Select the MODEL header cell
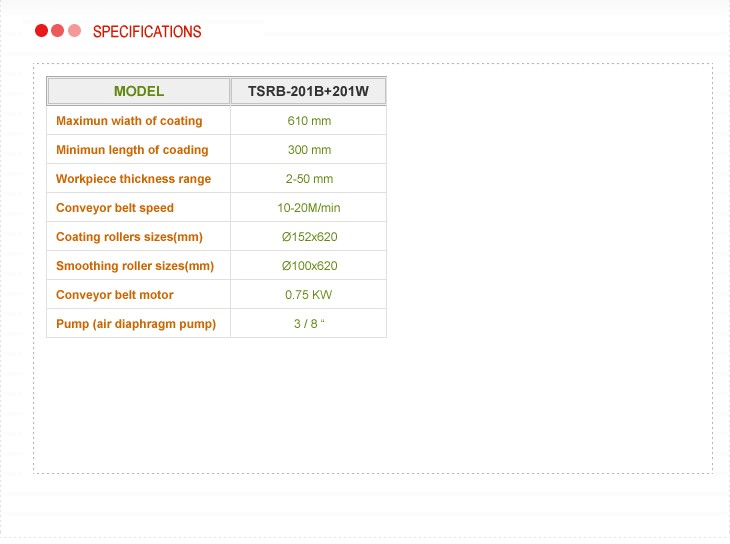 pyautogui.click(x=139, y=91)
